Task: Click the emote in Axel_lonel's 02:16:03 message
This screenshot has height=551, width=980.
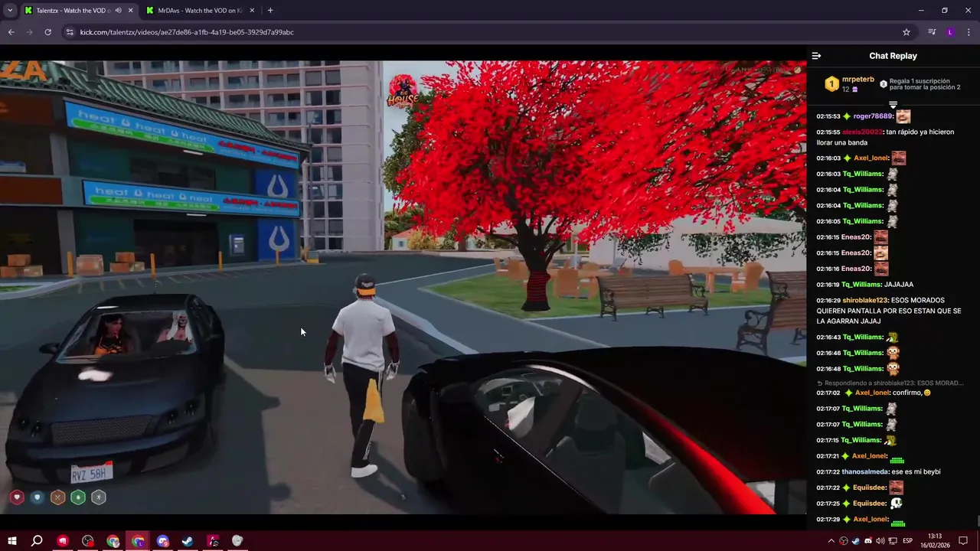Action: (899, 158)
